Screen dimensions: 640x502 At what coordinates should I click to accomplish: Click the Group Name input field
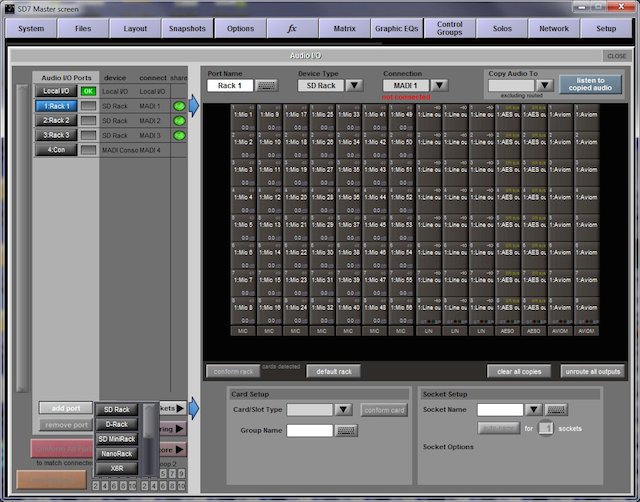[309, 430]
